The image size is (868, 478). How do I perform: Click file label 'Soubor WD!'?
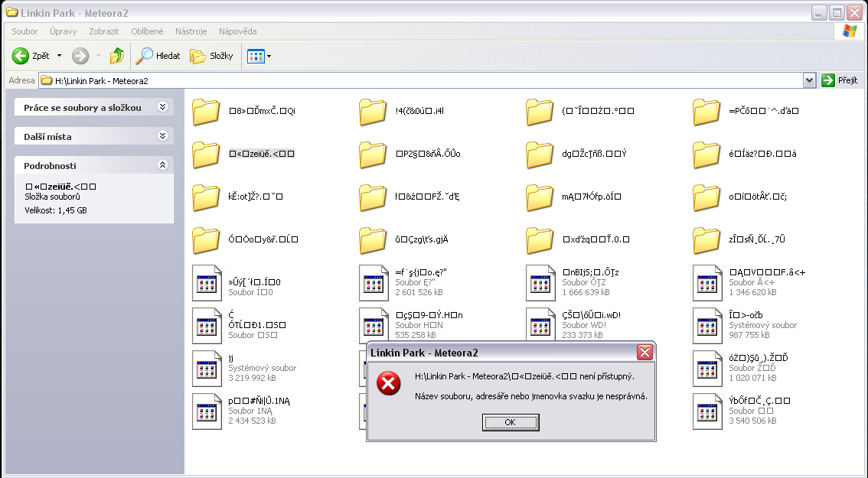click(584, 325)
